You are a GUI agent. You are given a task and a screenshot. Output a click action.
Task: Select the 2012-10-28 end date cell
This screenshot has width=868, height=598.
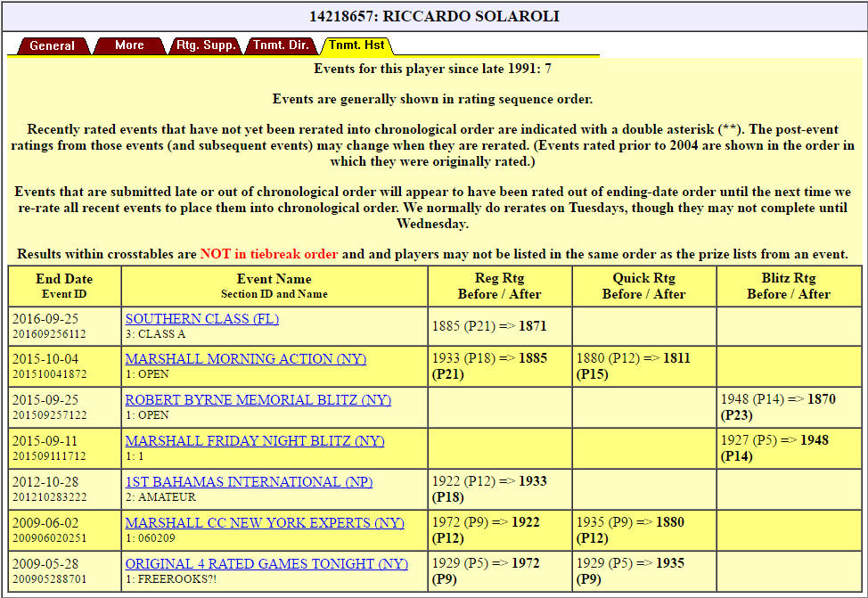pyautogui.click(x=65, y=489)
